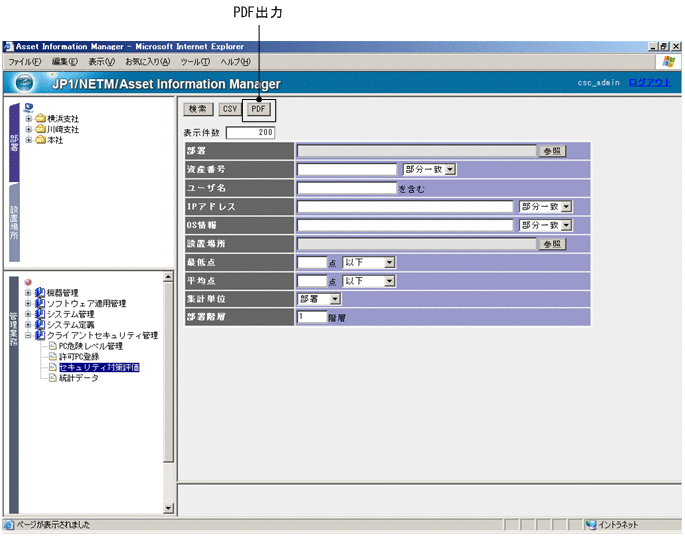This screenshot has height=537, width=685.
Task: Click the 本社 folder icon
Action: point(40,140)
